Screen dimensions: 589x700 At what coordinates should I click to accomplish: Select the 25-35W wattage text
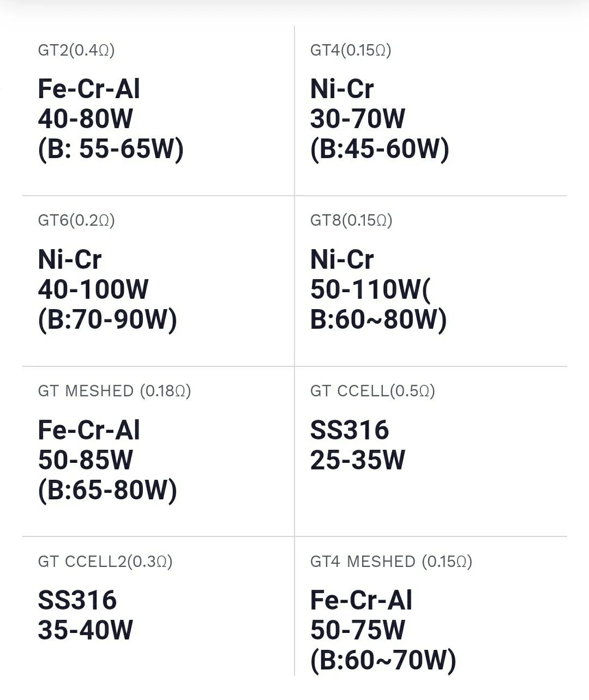pyautogui.click(x=358, y=460)
